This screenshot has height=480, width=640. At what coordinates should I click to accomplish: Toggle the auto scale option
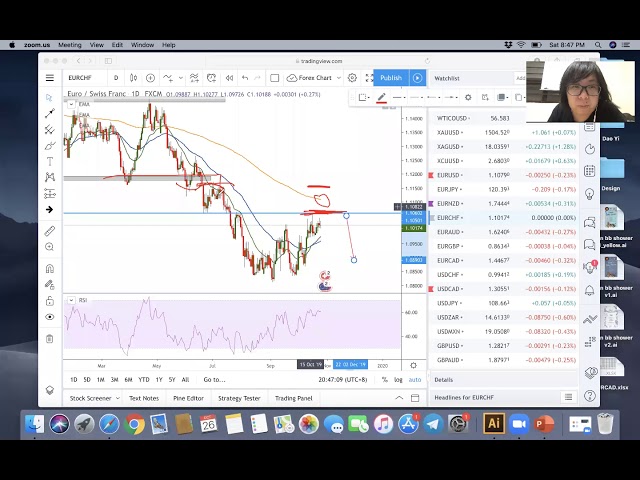(415, 380)
